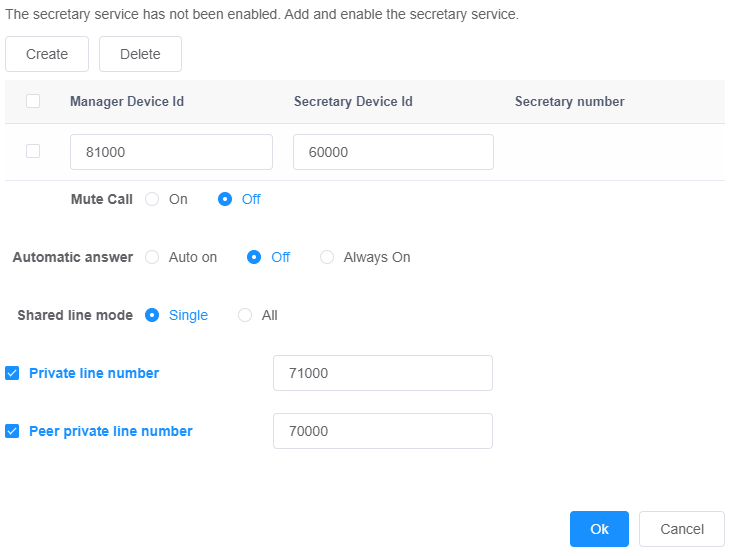Click the Secretary number column header
This screenshot has height=556, width=735.
pos(570,101)
